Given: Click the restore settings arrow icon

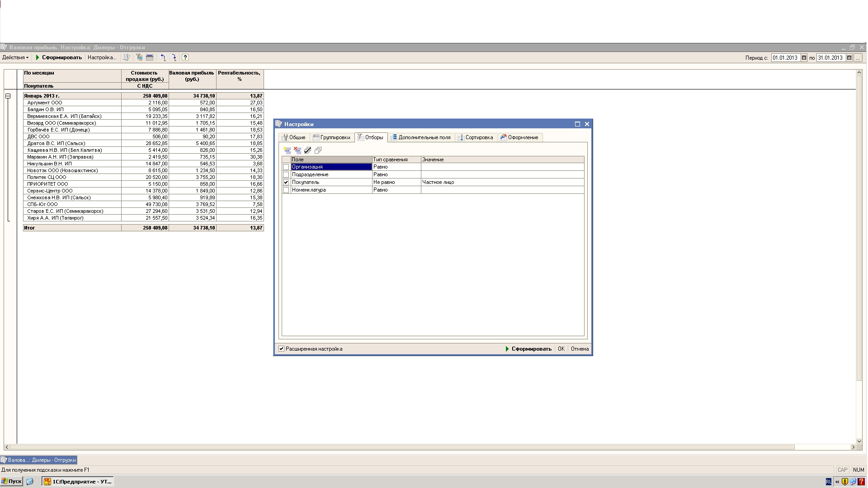Looking at the screenshot, I should [163, 57].
